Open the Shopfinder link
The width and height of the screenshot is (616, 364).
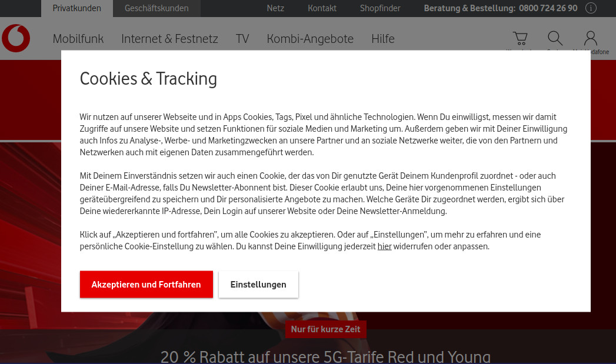pos(380,8)
